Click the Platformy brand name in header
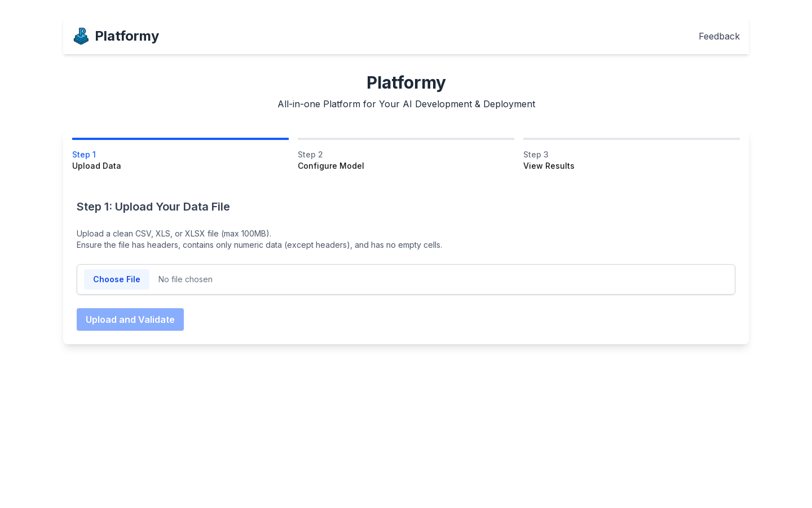This screenshot has width=812, height=508. click(127, 36)
